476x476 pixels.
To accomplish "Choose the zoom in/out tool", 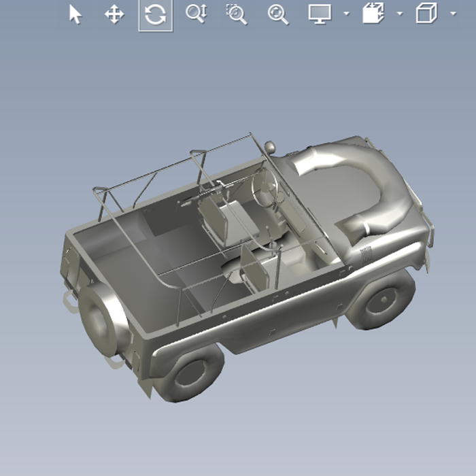I will point(197,14).
